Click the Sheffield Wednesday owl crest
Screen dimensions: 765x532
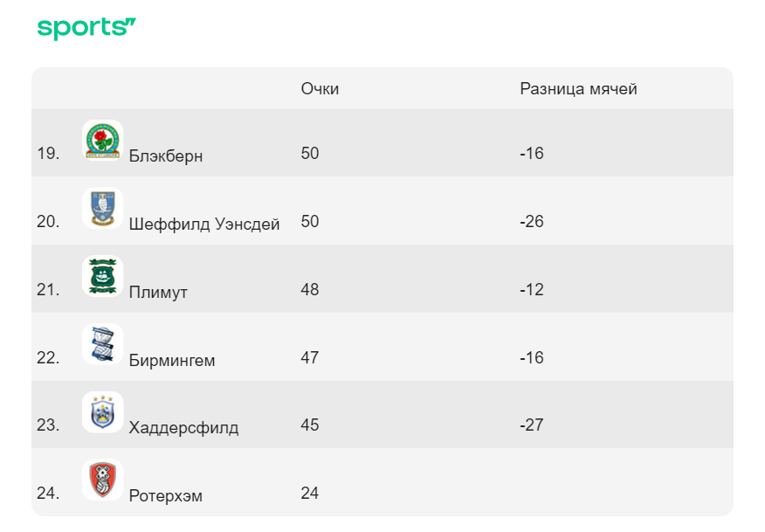point(102,209)
